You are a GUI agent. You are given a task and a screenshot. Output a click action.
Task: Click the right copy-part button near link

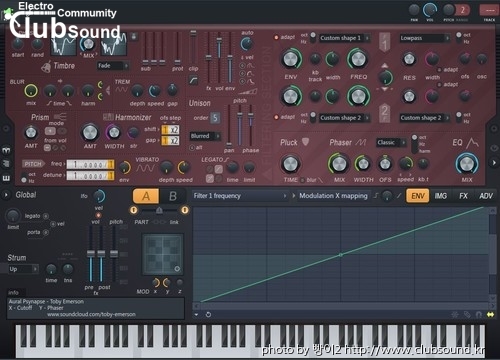185,210
